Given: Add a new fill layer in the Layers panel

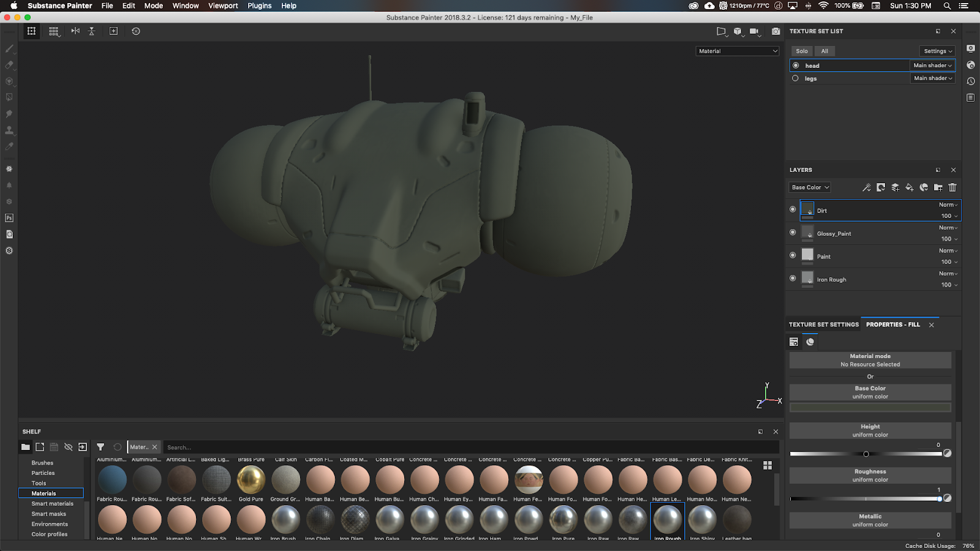Looking at the screenshot, I should pyautogui.click(x=910, y=188).
